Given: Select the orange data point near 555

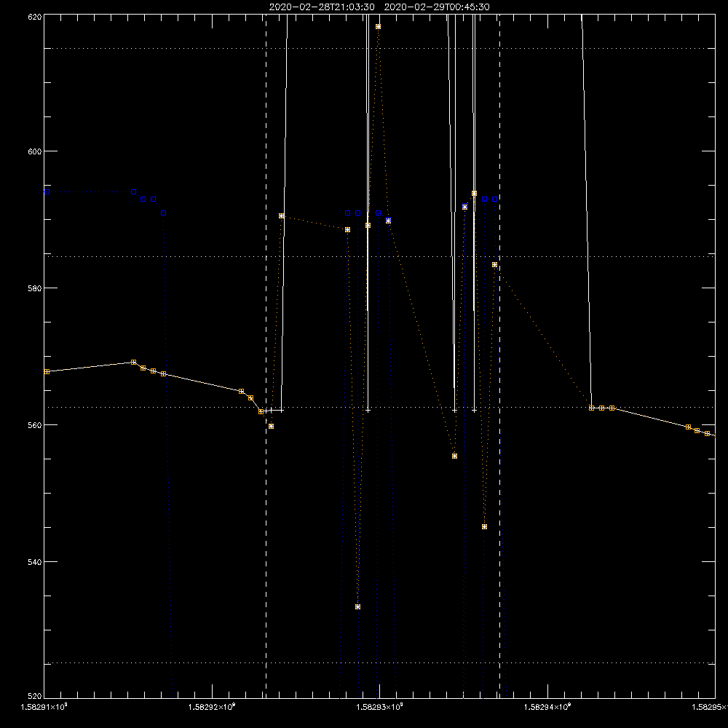Looking at the screenshot, I should click(x=454, y=456).
